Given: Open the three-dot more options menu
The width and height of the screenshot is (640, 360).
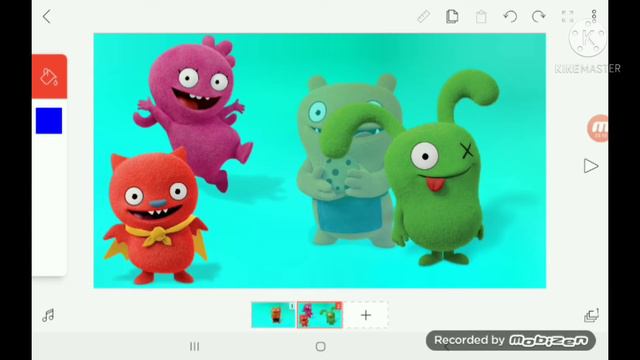Looking at the screenshot, I should [x=594, y=16].
